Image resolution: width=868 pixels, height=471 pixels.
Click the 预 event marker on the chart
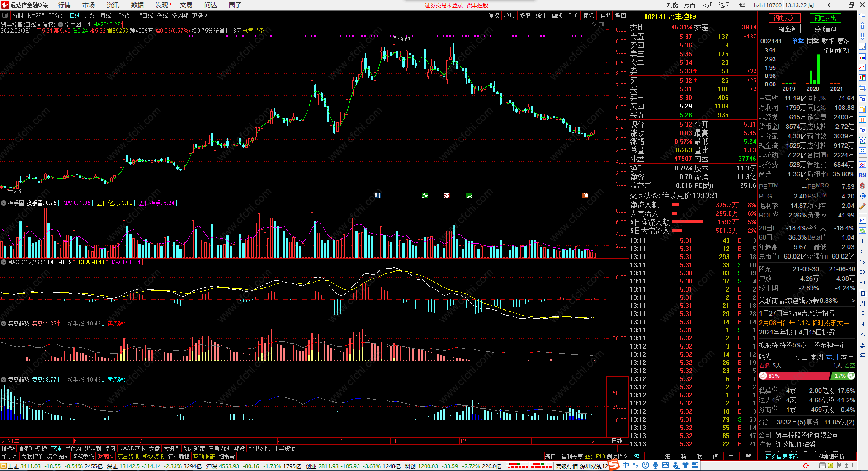tap(585, 195)
